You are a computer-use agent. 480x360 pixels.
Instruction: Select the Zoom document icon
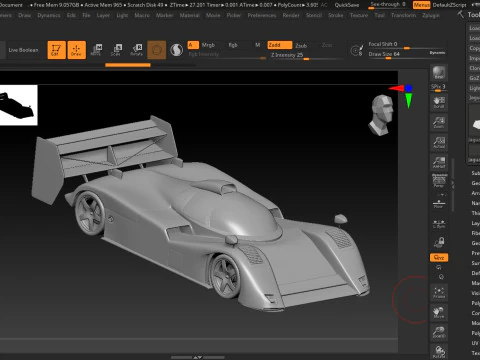[x=439, y=122]
